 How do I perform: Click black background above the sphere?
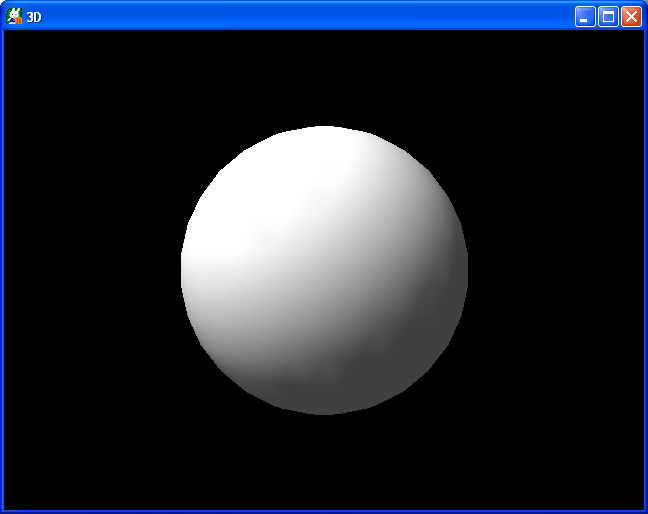pos(324,75)
